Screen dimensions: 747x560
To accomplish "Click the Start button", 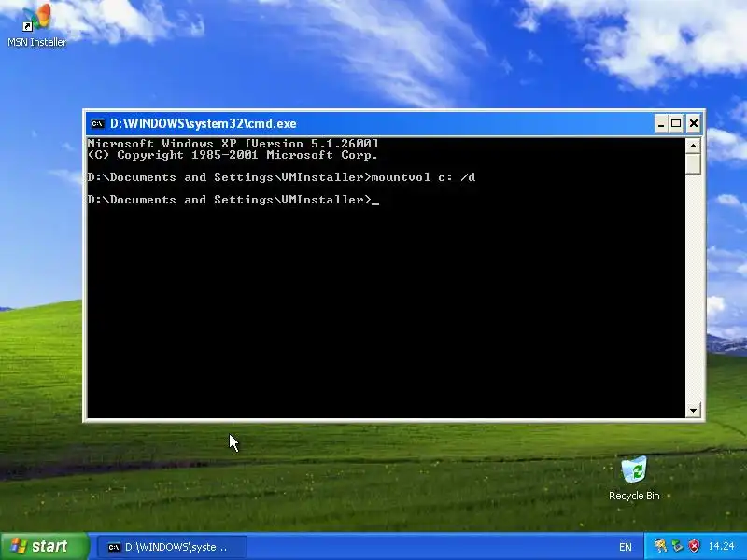I will point(44,546).
